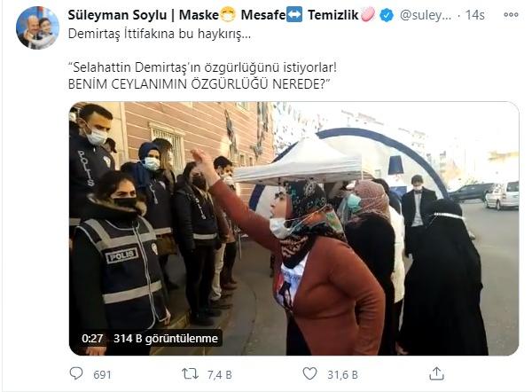Image resolution: width=532 pixels, height=392 pixels.
Task: Open Süleyman Soylu's profile avatar
Action: click(x=37, y=27)
